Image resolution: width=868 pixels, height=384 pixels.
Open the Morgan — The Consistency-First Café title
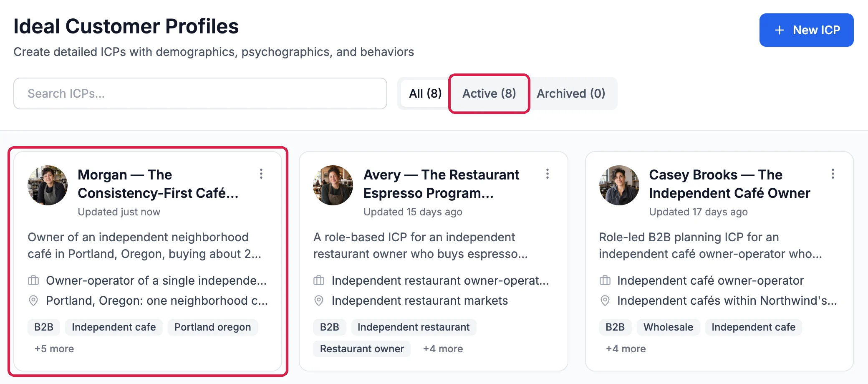[158, 184]
